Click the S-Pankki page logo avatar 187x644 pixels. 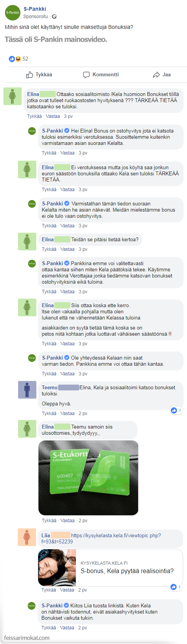point(12,12)
